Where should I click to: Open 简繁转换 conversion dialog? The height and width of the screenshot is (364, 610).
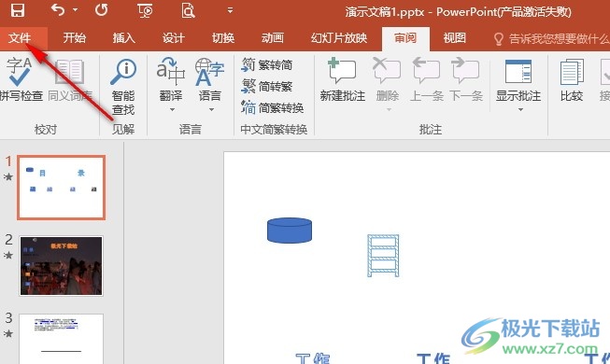coord(273,107)
